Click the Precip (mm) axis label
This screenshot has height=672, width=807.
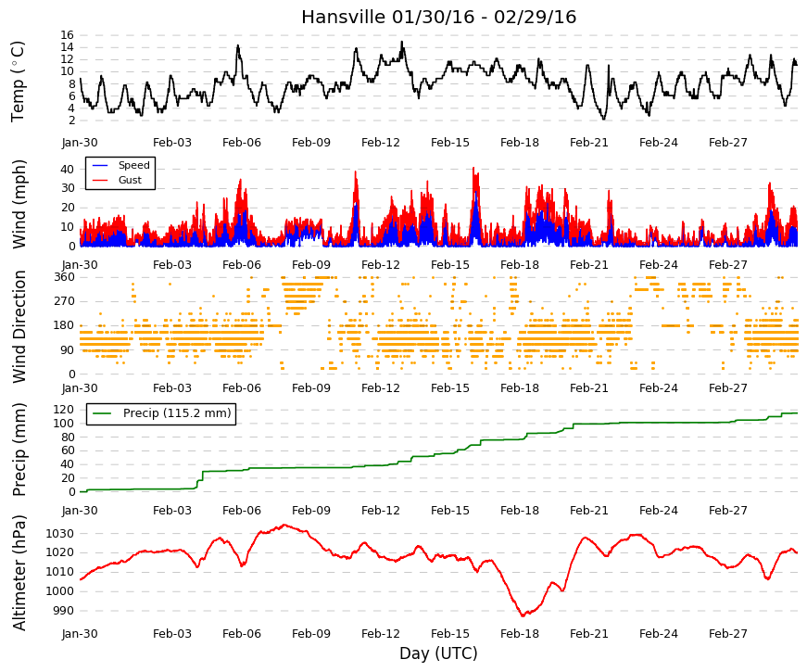click(x=19, y=450)
